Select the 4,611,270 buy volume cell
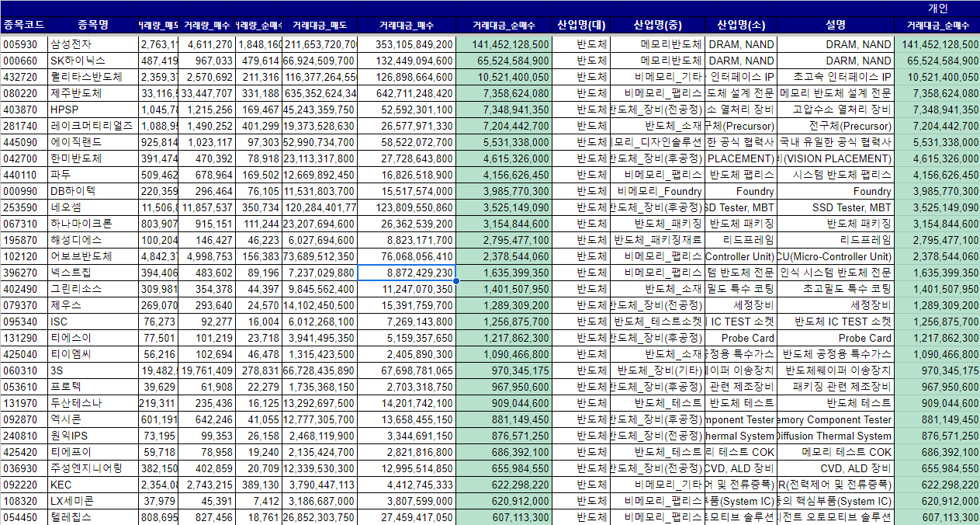 206,44
